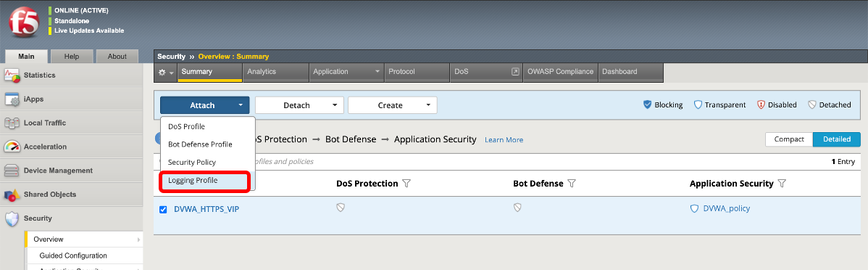Screen dimensions: 868x270
Task: Click the Disabled legend red shield icon
Action: pos(761,105)
